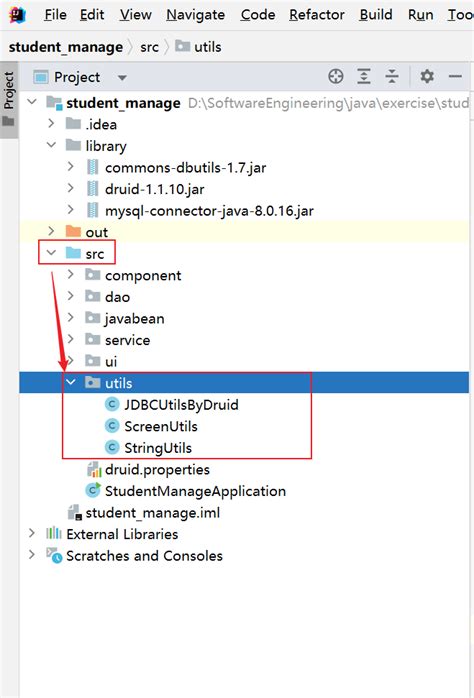Collapse the library folder

pyautogui.click(x=51, y=145)
